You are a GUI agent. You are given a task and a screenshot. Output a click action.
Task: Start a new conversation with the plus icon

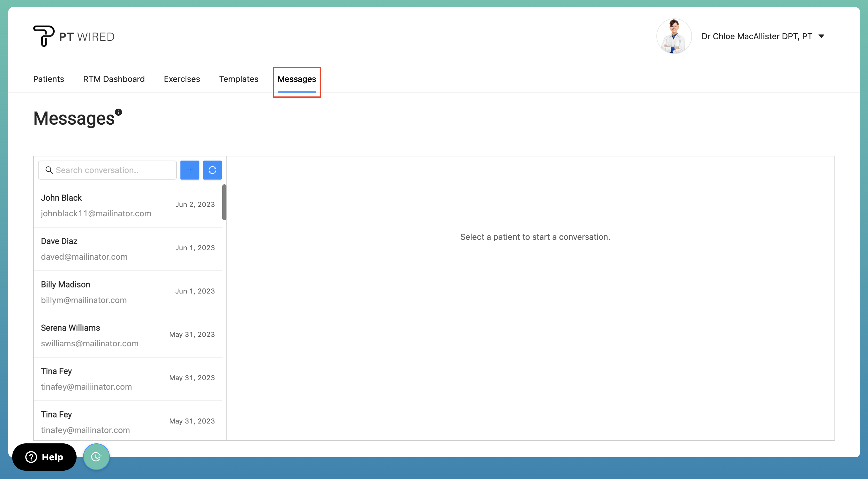coord(190,170)
